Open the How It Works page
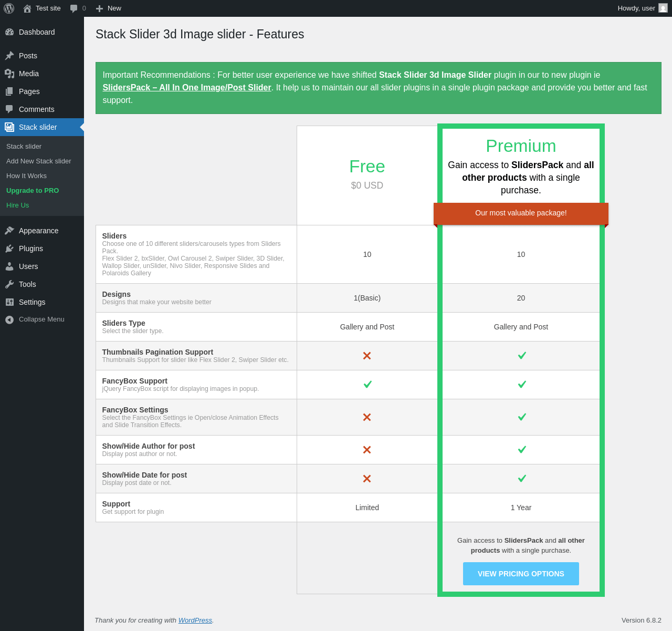Image resolution: width=672 pixels, height=631 pixels. point(42,176)
